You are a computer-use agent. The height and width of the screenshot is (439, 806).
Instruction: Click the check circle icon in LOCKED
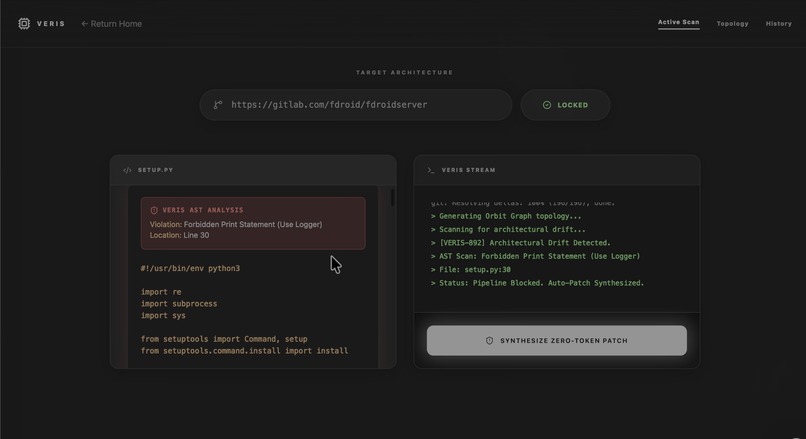(x=547, y=105)
